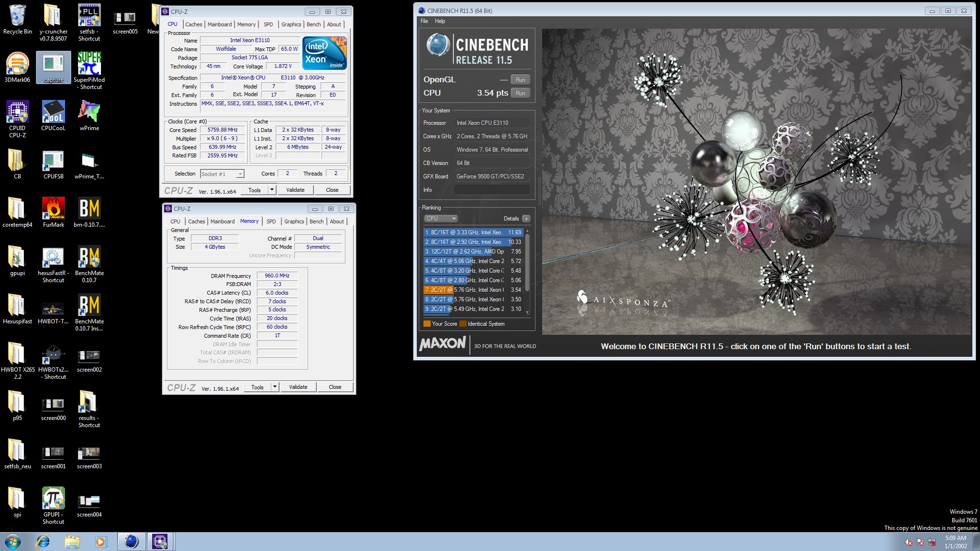Open the CPUFSB desktop icon

pos(53,165)
